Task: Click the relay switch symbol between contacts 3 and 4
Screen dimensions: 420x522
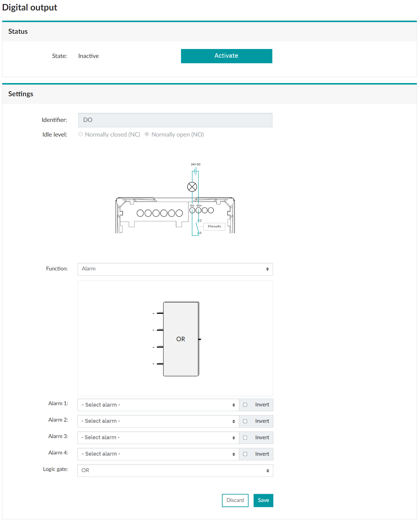Action: point(197,227)
